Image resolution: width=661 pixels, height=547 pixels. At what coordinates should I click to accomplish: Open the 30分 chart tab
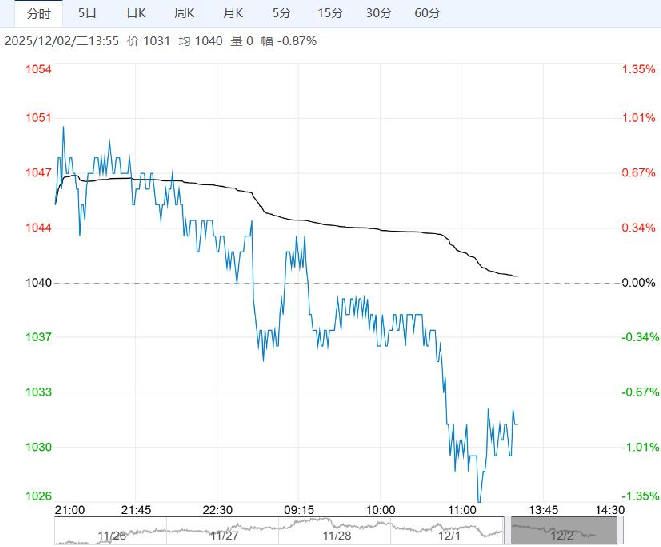378,13
